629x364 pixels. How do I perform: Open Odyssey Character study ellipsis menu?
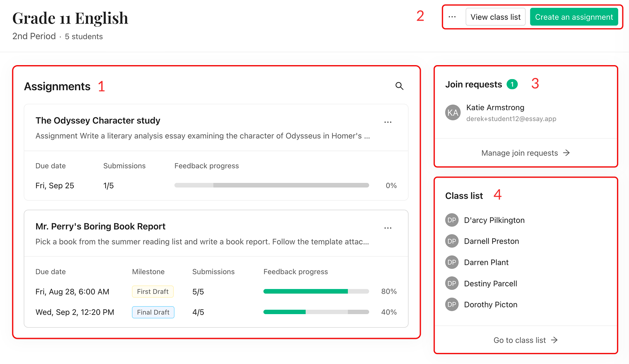[388, 122]
